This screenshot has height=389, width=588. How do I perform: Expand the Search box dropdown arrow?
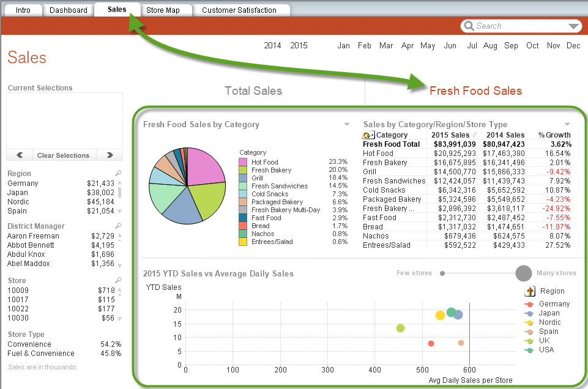pyautogui.click(x=573, y=26)
